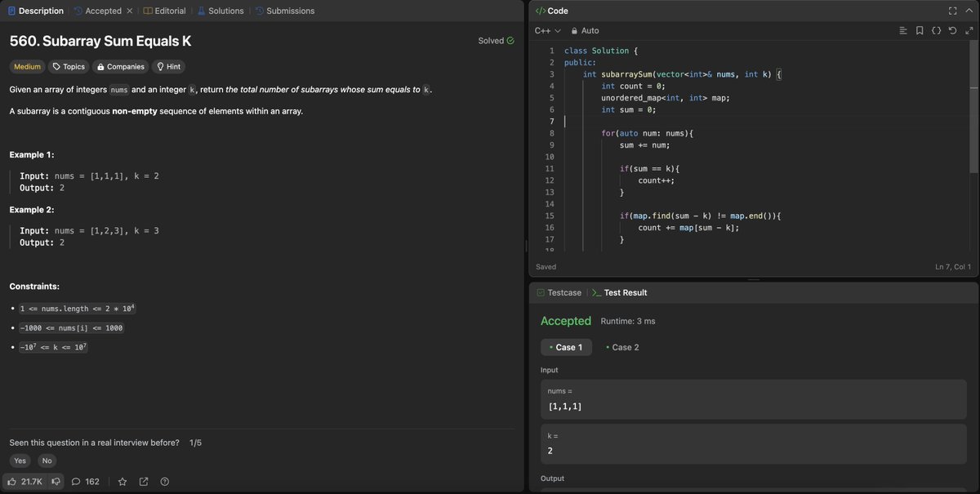Image resolution: width=980 pixels, height=494 pixels.
Task: Select Case 1 result
Action: [x=566, y=347]
